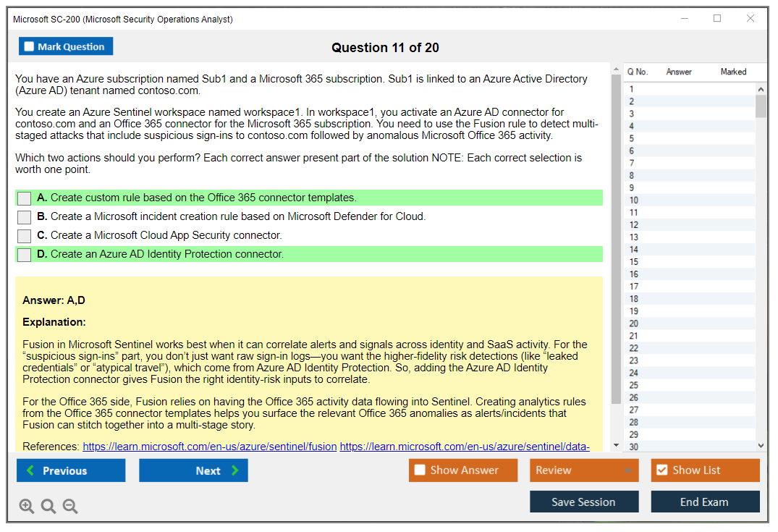Check the Mark Question checkbox

coord(30,46)
